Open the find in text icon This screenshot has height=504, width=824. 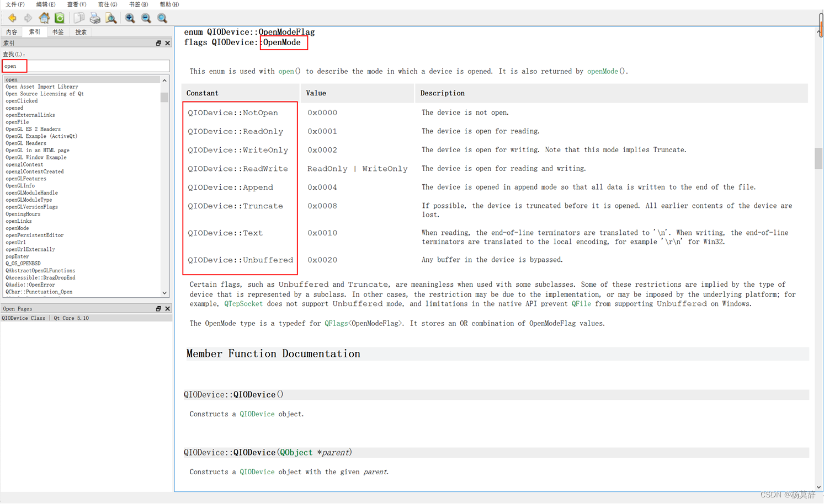(111, 18)
